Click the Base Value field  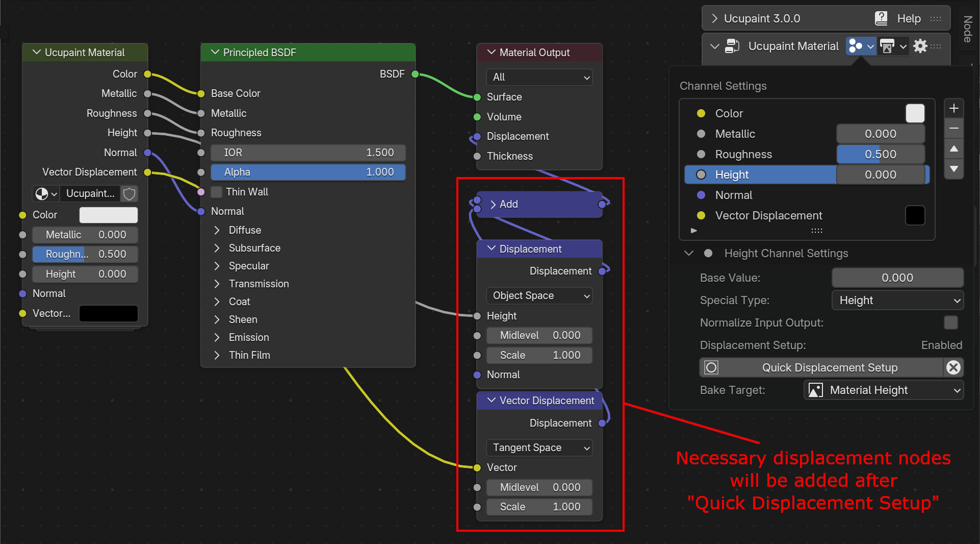897,278
